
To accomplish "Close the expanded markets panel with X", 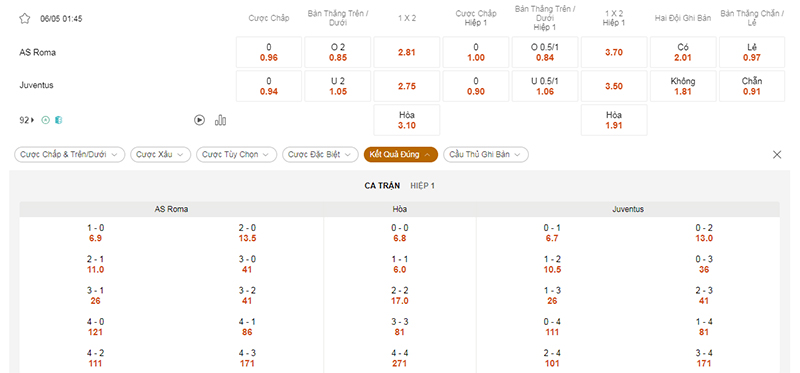I will point(777,155).
